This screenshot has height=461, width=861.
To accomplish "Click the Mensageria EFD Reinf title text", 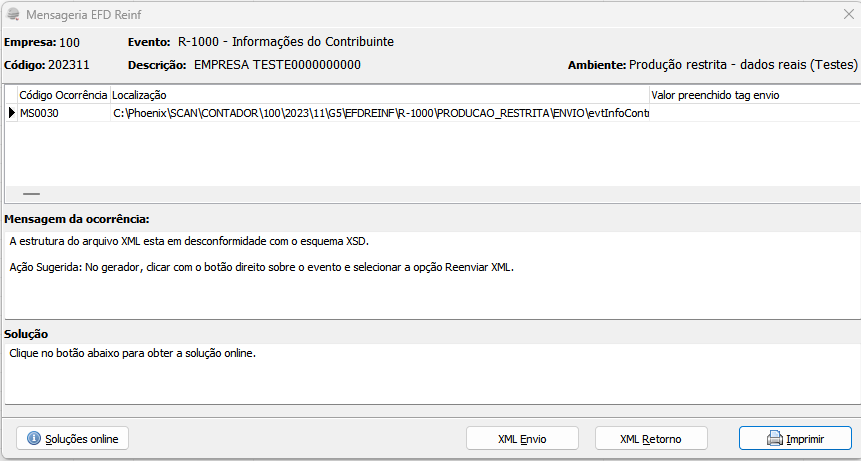I will coord(83,15).
